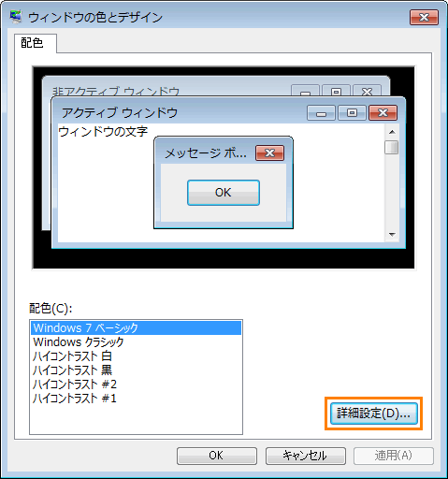Click the キャンセル button
This screenshot has height=479, width=448.
pyautogui.click(x=306, y=456)
